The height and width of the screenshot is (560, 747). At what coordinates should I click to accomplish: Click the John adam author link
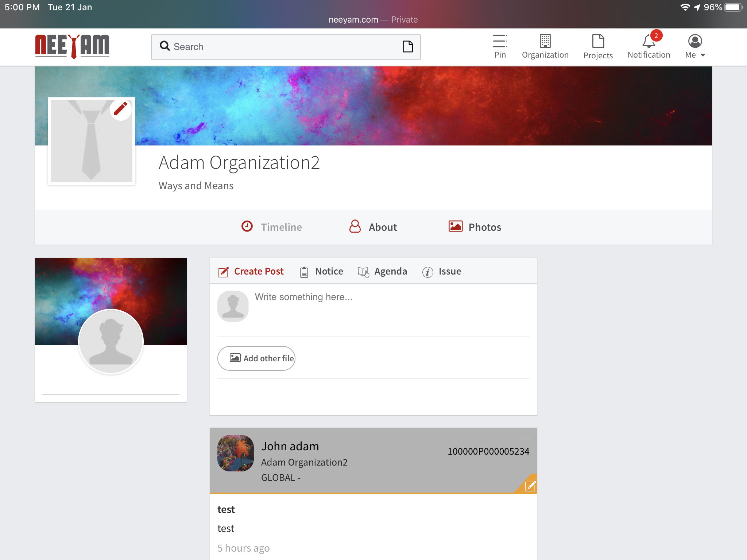[x=290, y=446]
